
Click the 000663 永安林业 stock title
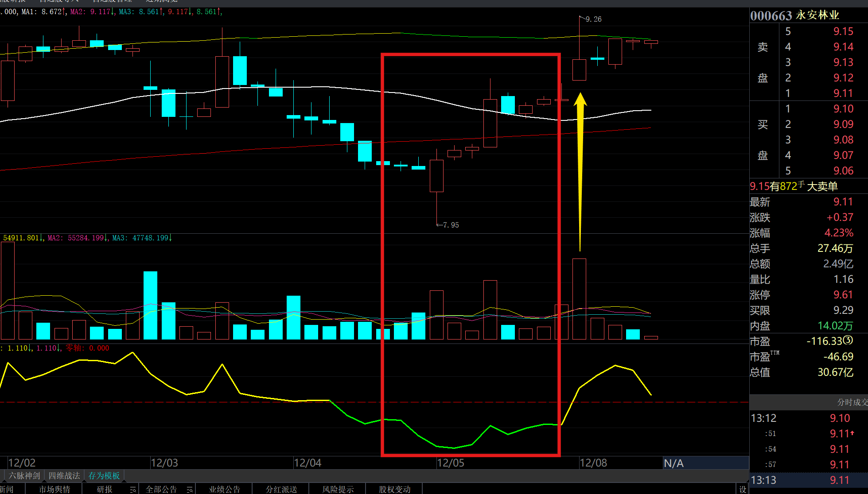794,15
